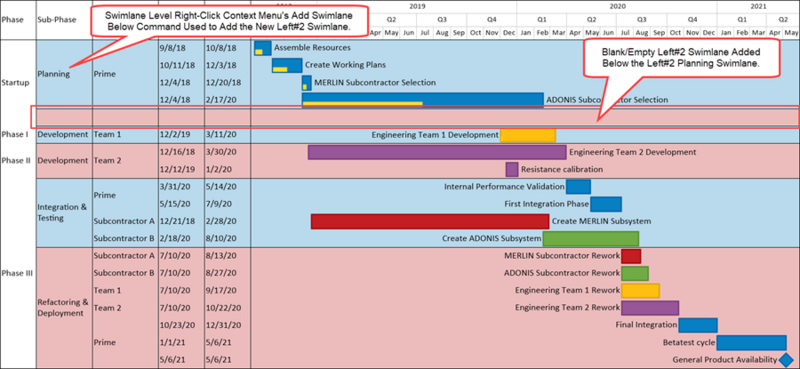Click the 8/27/20 finish date cell
Image resolution: width=800 pixels, height=369 pixels.
tap(221, 273)
